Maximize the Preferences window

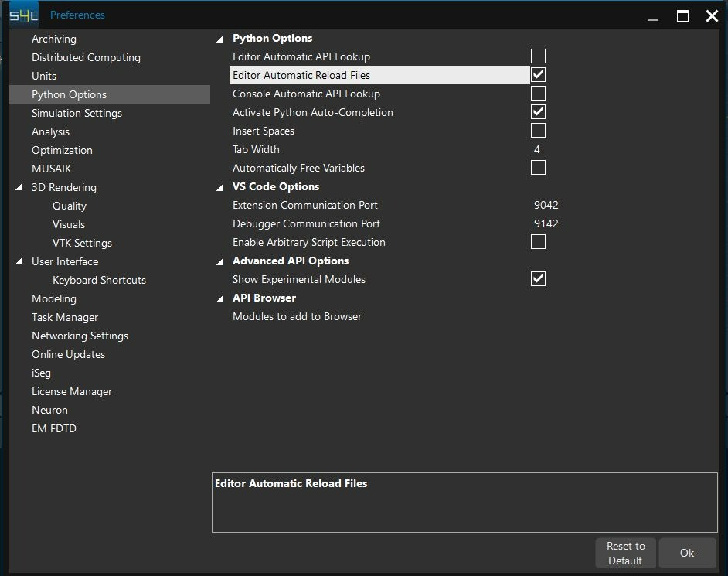tap(682, 15)
